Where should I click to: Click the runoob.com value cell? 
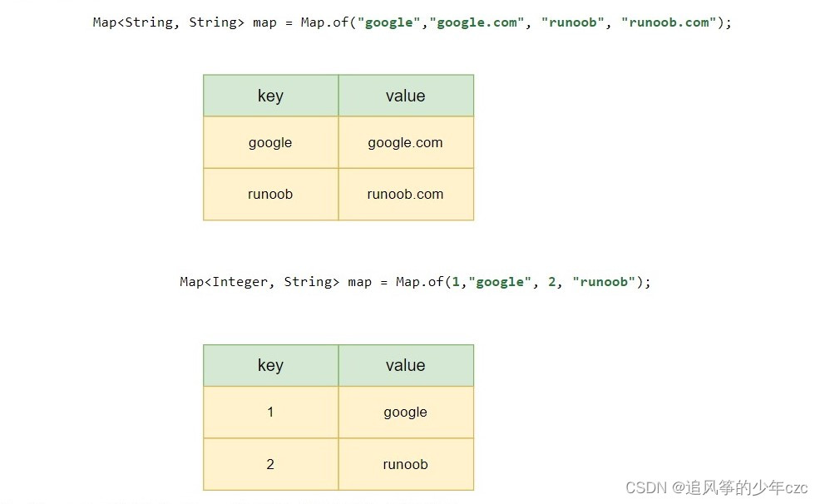pyautogui.click(x=406, y=194)
